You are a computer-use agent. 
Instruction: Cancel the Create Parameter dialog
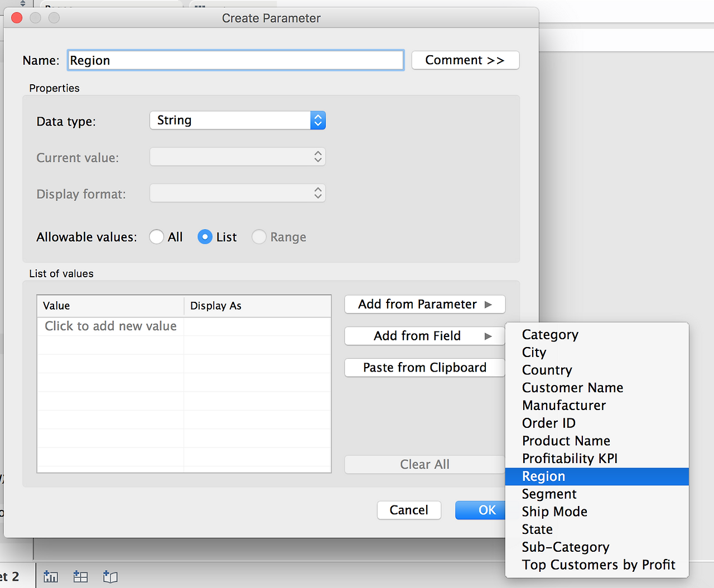(409, 510)
